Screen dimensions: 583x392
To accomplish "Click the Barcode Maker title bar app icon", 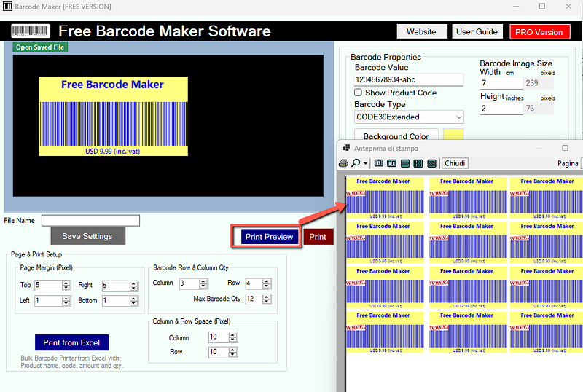I will [x=7, y=7].
